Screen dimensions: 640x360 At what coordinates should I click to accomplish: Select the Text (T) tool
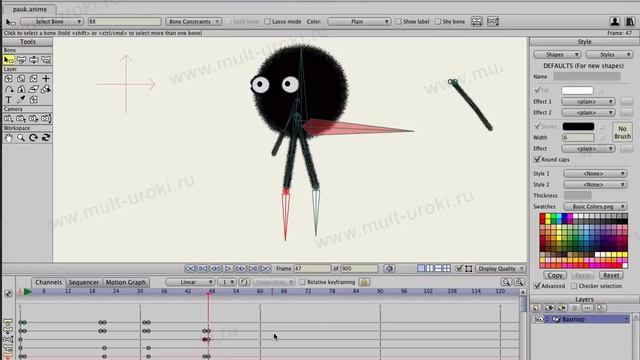pyautogui.click(x=9, y=100)
